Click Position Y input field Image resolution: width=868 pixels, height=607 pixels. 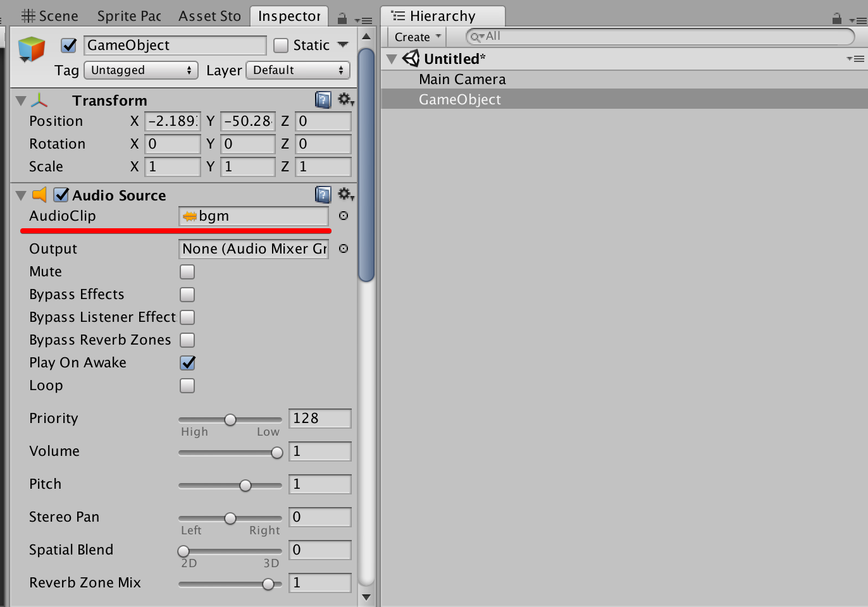click(248, 121)
